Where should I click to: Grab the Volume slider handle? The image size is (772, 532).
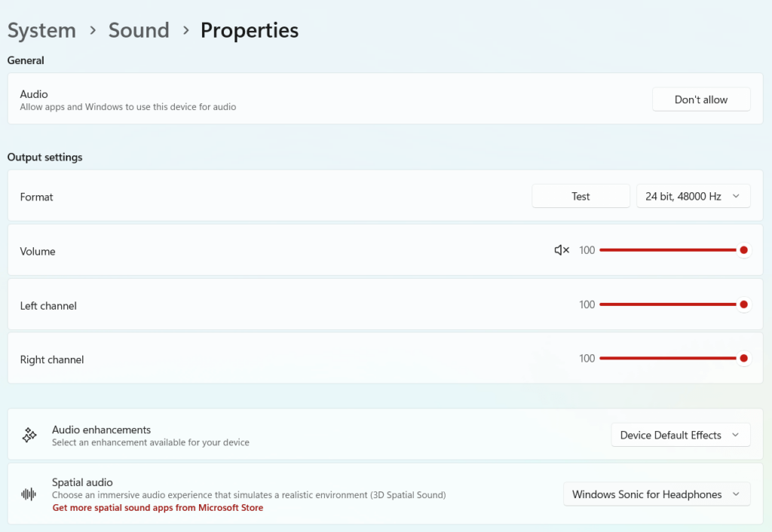[x=744, y=249]
